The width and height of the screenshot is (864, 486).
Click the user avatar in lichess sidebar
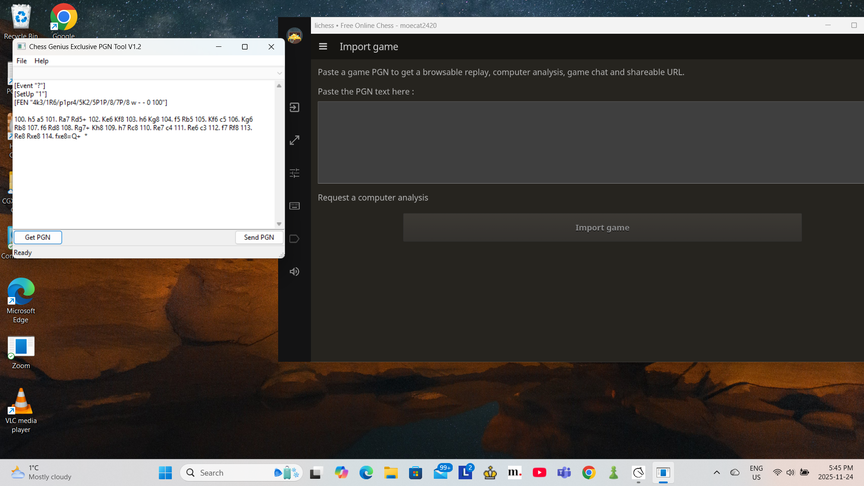[295, 36]
